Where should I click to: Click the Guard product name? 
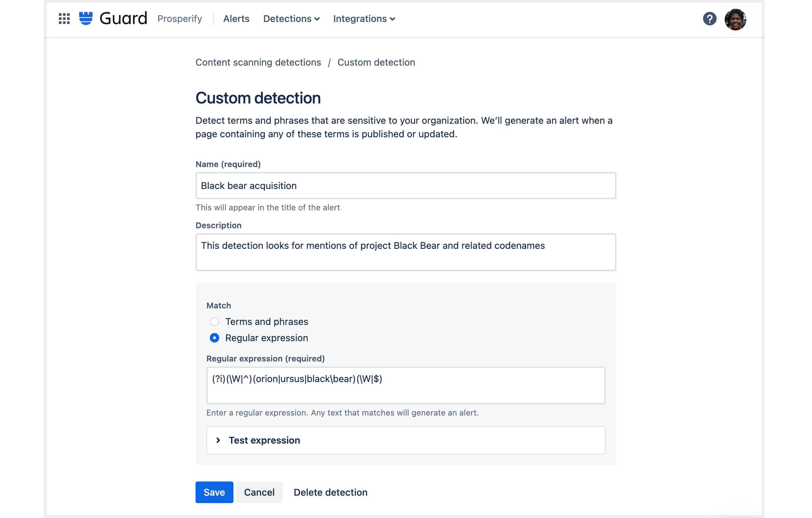[x=123, y=18]
